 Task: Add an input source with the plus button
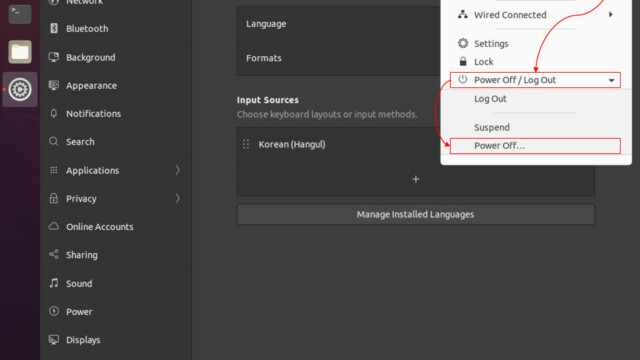416,179
